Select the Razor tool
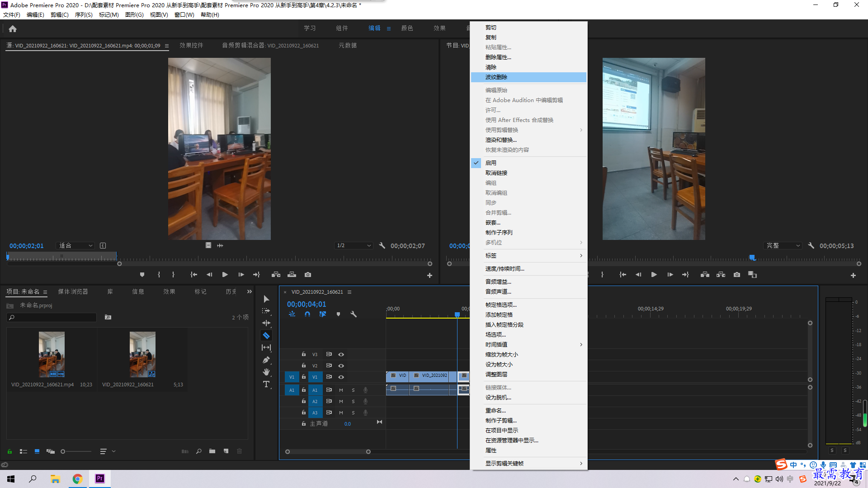The height and width of the screenshot is (488, 868). pyautogui.click(x=266, y=336)
